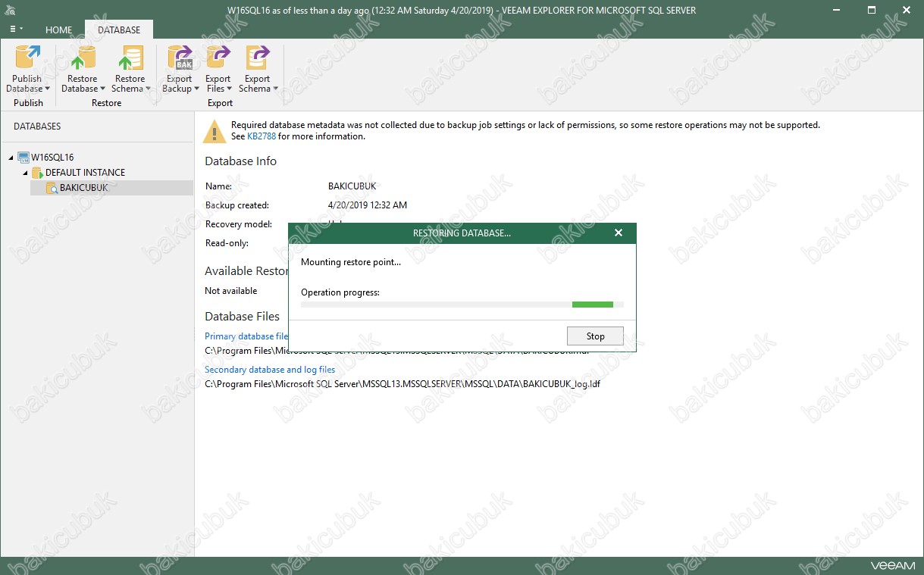Click the Export Files icon
Viewport: 924px width, 575px height.
click(218, 59)
